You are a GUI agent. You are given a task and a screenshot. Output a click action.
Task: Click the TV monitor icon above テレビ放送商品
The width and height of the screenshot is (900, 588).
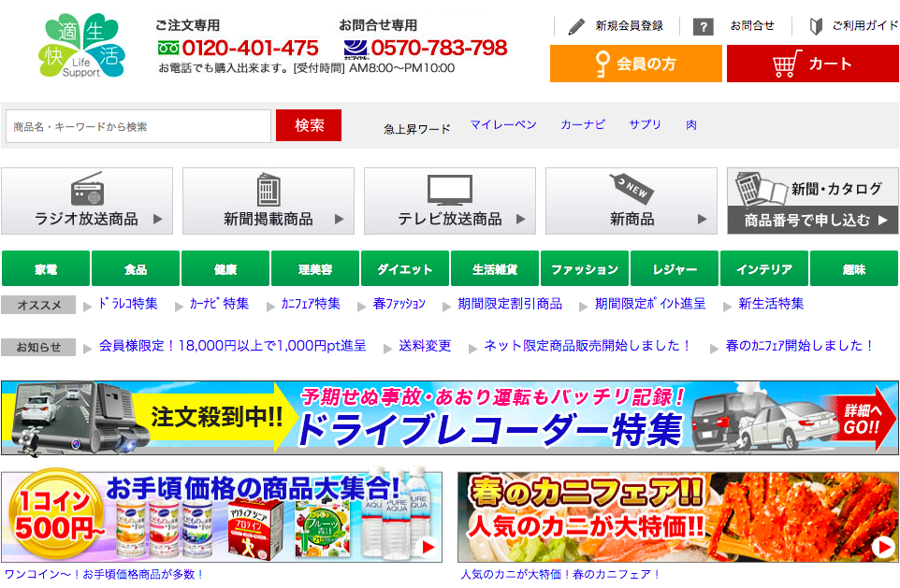point(449,190)
